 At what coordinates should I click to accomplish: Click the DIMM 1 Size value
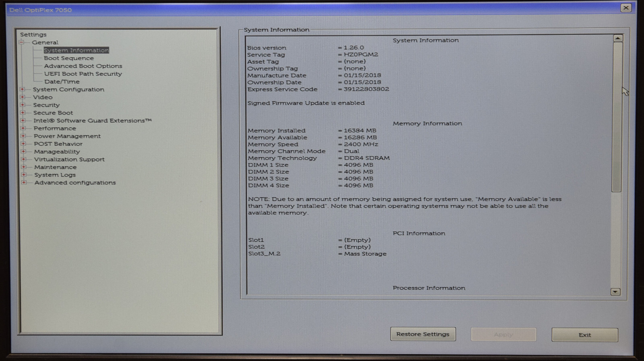[x=359, y=165]
